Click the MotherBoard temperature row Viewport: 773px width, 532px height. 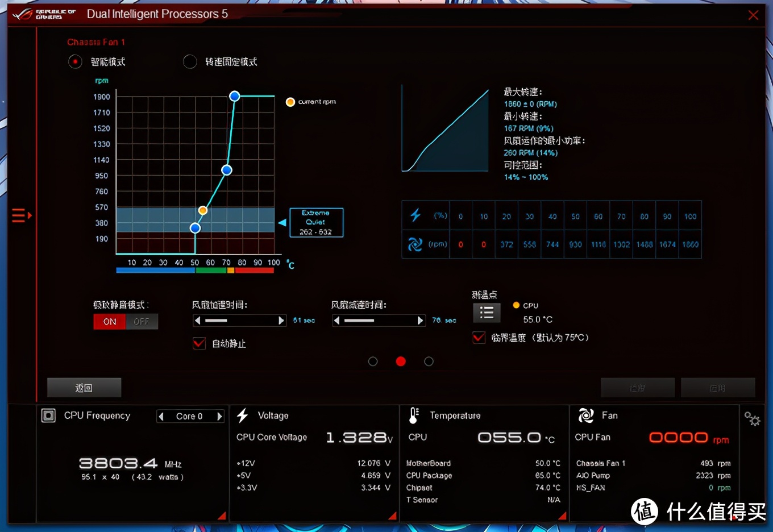pos(483,463)
